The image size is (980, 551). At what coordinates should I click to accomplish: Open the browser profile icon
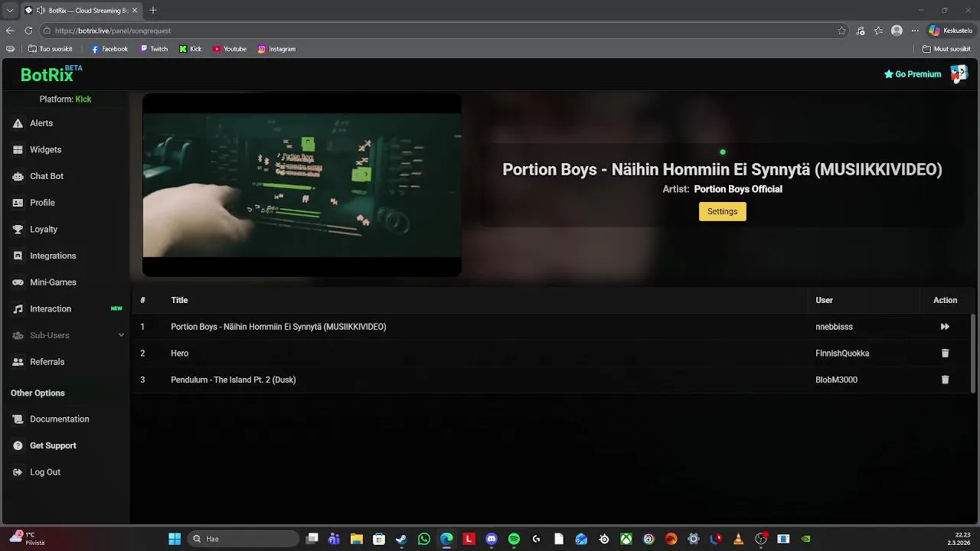(897, 31)
